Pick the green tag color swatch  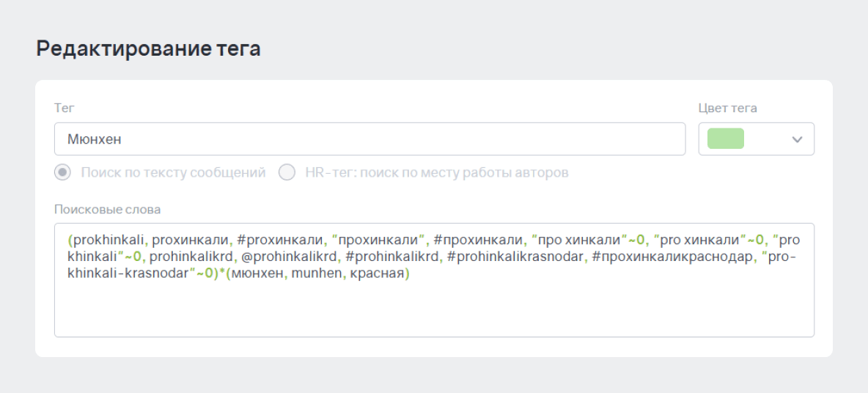[726, 139]
